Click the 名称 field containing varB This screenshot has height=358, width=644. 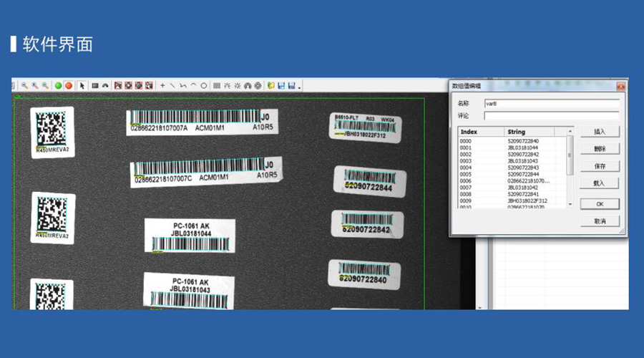(x=552, y=104)
